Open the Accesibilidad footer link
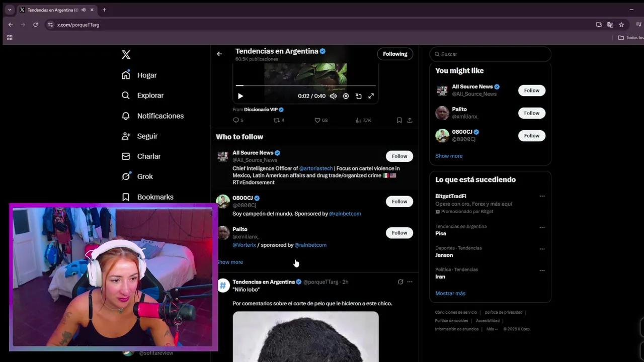 pyautogui.click(x=488, y=321)
